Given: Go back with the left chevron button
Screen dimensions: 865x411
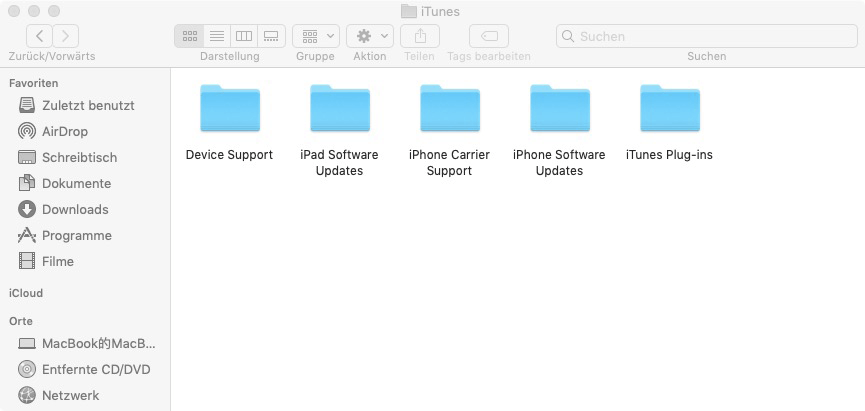Looking at the screenshot, I should 39,36.
